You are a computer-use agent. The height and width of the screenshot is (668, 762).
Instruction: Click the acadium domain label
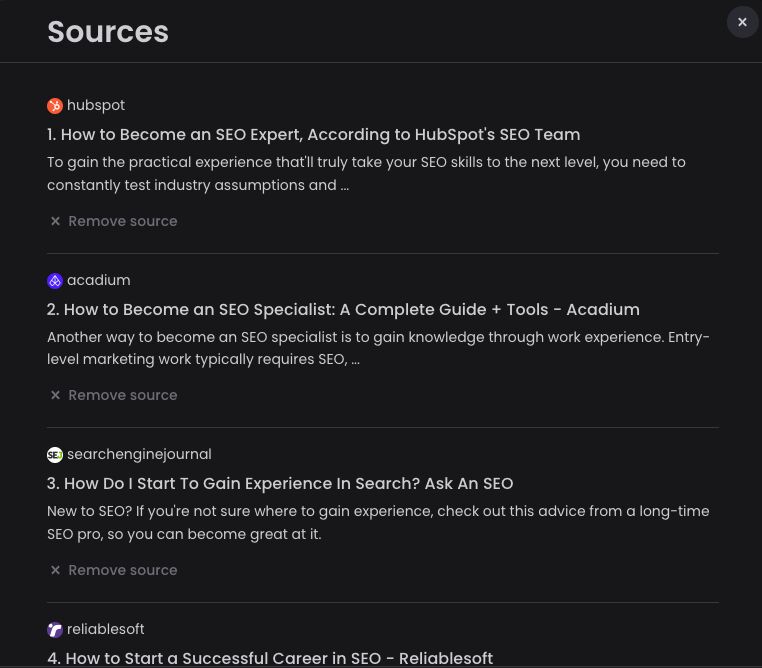(98, 280)
